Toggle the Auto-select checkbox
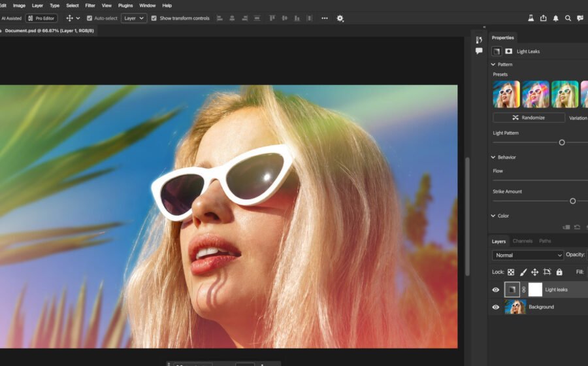This screenshot has width=588, height=366. pyautogui.click(x=90, y=18)
